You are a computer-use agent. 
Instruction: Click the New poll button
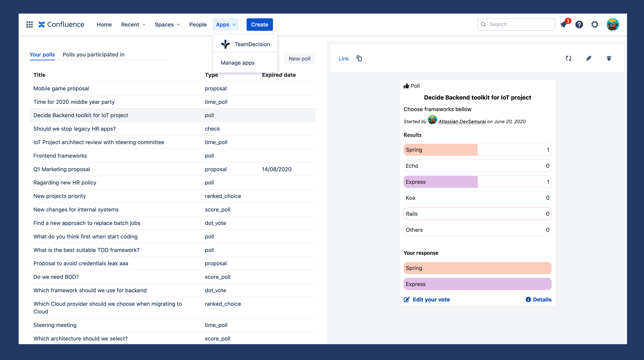(299, 58)
